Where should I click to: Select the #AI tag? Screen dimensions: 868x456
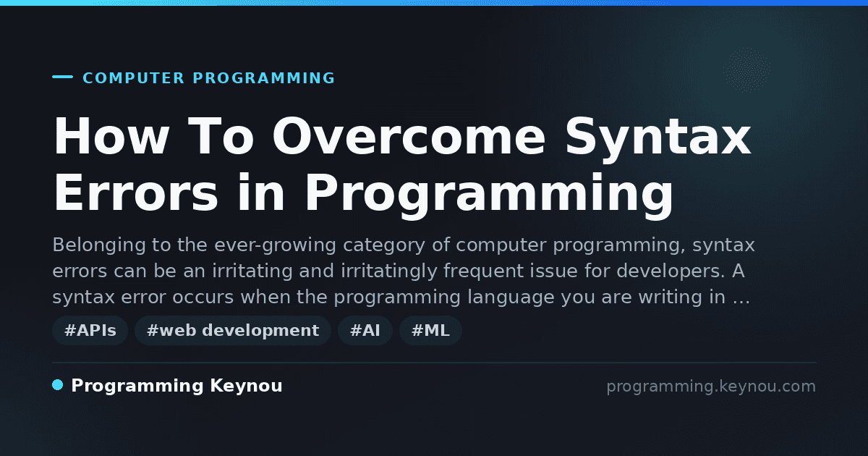(x=365, y=331)
